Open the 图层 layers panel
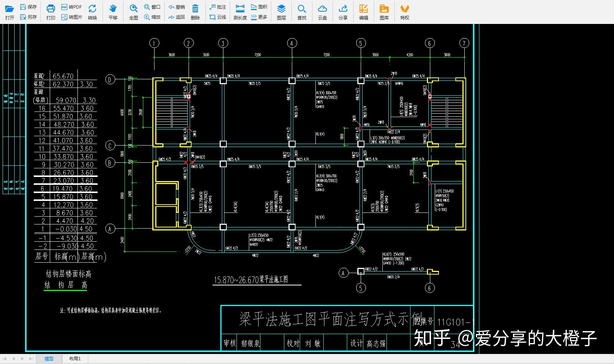This screenshot has height=364, width=614. 281,12
